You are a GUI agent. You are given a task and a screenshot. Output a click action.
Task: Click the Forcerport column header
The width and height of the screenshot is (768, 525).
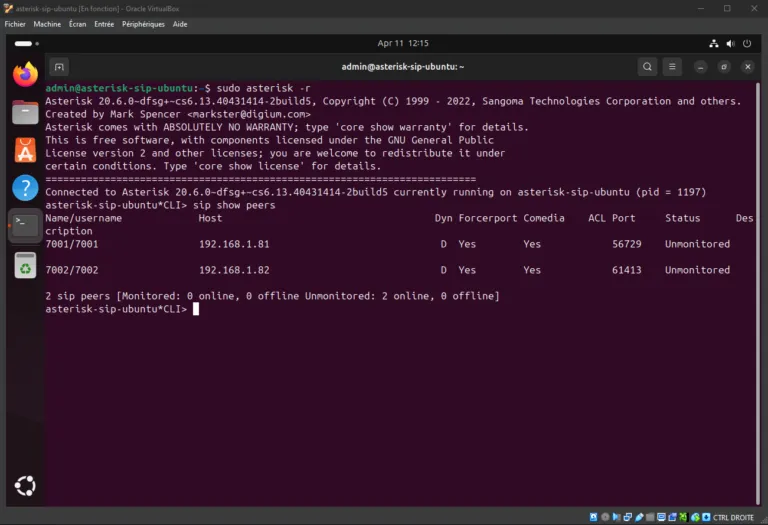point(487,218)
